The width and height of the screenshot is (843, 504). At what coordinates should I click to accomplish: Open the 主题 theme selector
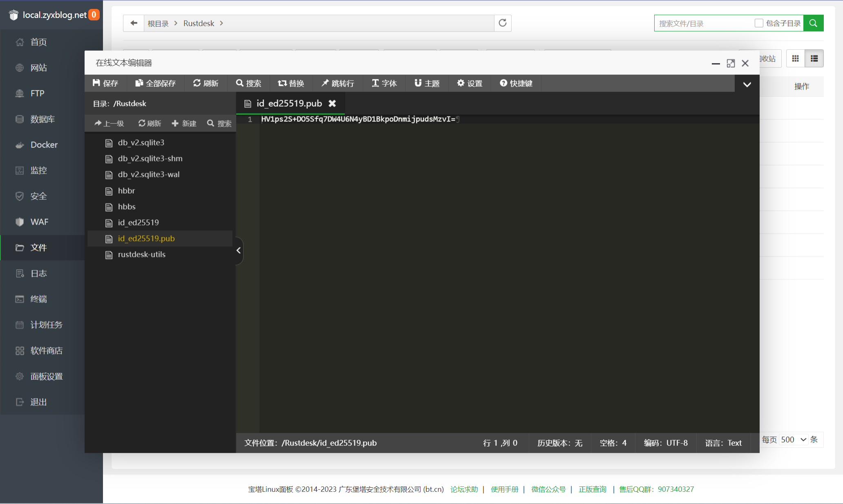[427, 83]
